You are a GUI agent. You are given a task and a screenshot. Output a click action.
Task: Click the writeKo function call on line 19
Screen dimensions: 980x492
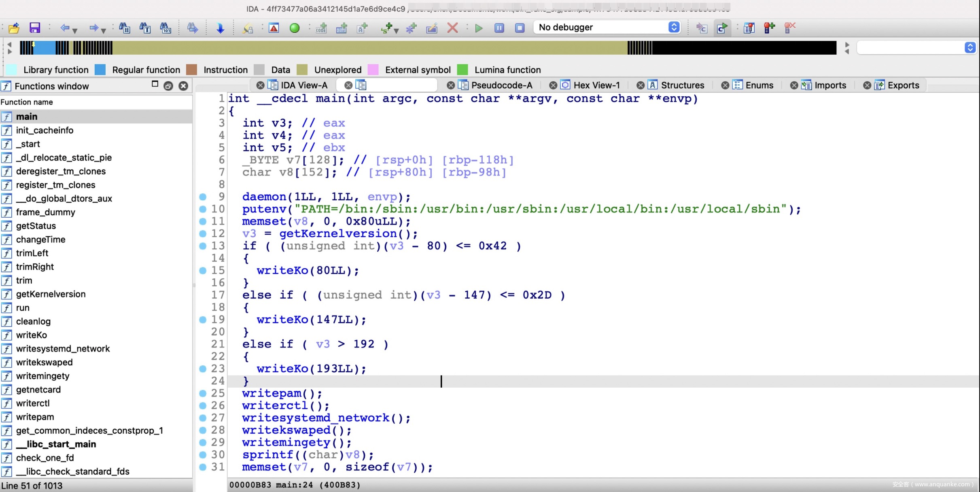[282, 320]
